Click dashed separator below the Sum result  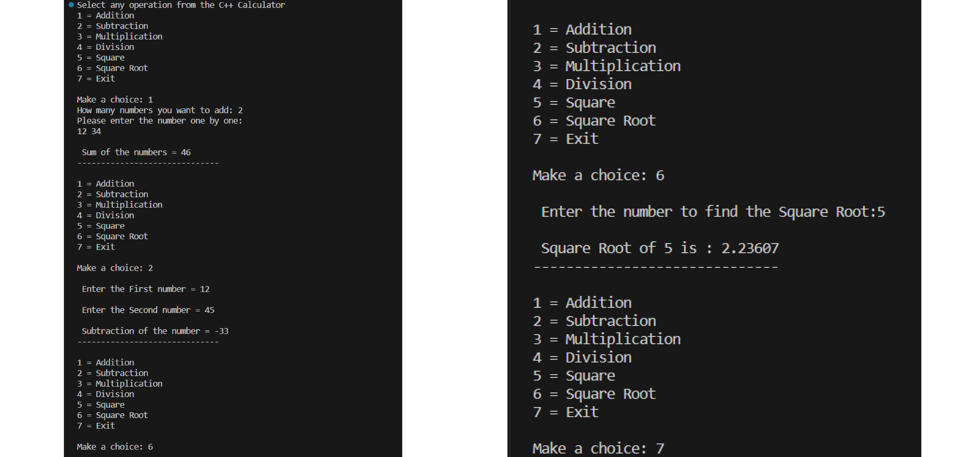pos(148,163)
